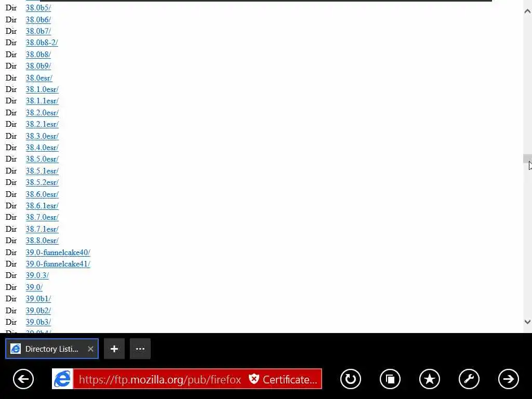Open the 38.0b6/ directory link
This screenshot has width=532, height=399.
(38, 19)
